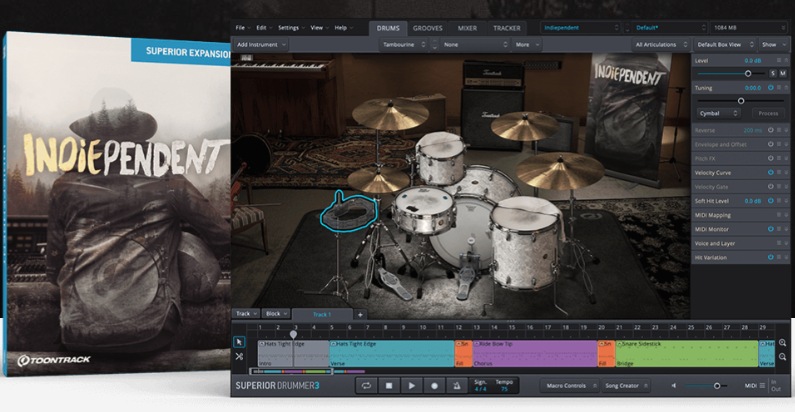The height and width of the screenshot is (412, 795).
Task: Click the snare drum in the kit view
Action: (x=423, y=209)
